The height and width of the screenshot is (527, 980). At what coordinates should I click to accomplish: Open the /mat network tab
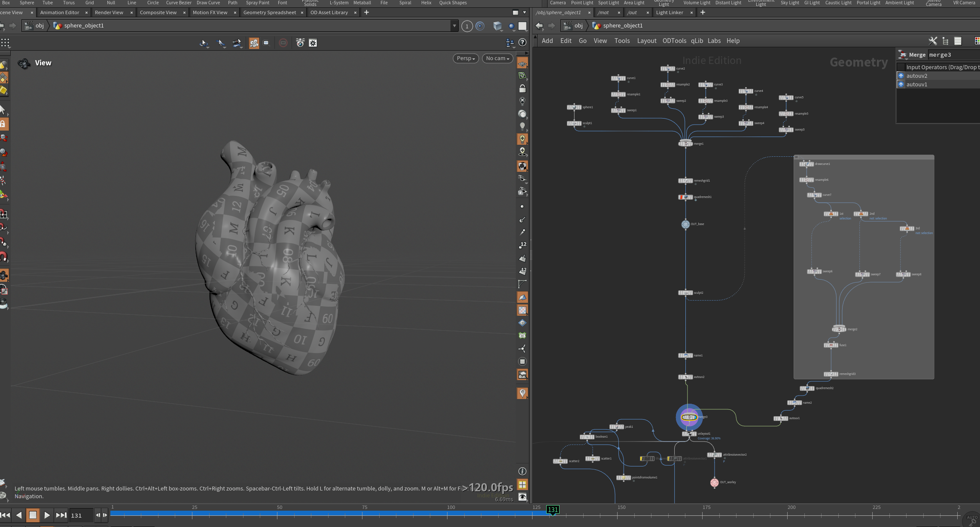click(x=603, y=12)
